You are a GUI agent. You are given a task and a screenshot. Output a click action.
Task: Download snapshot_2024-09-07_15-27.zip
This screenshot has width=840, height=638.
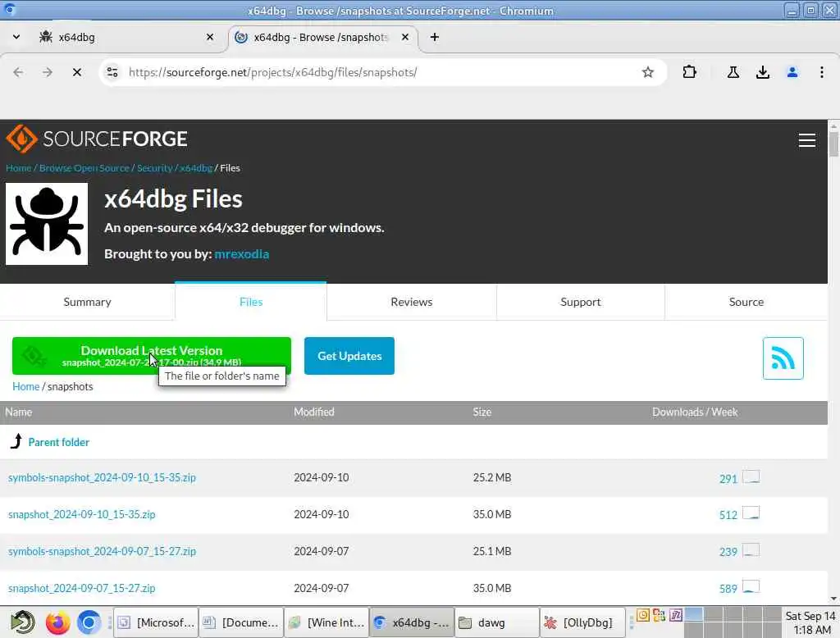[81, 589]
